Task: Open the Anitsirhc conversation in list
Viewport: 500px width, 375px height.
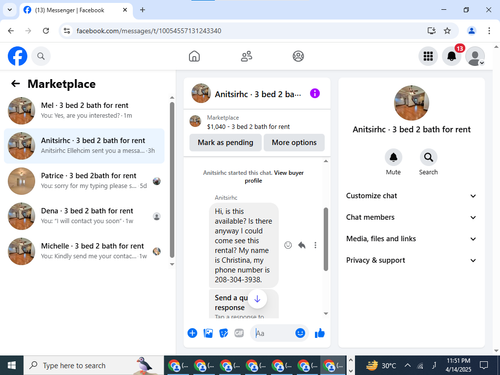Action: pos(84,146)
